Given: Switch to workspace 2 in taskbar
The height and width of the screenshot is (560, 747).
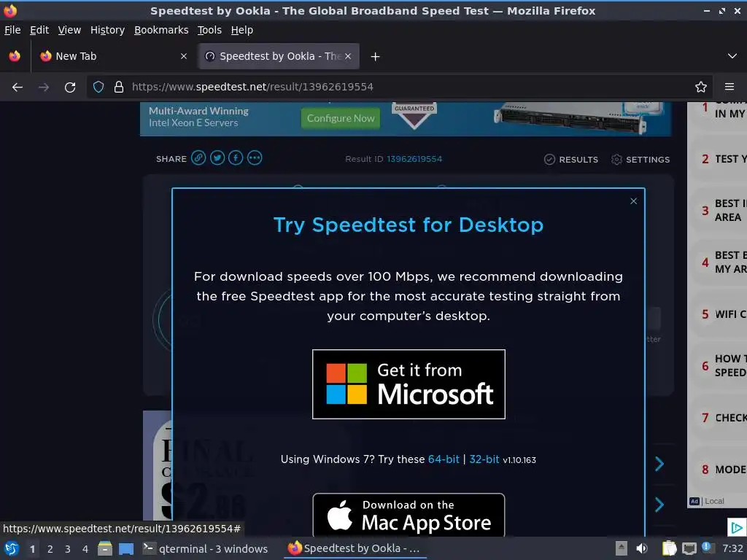Looking at the screenshot, I should (50, 549).
